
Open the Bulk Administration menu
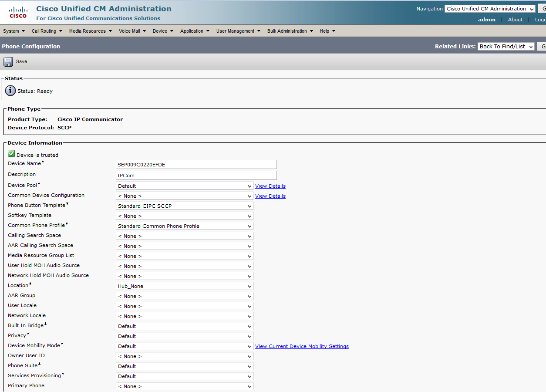click(x=290, y=31)
